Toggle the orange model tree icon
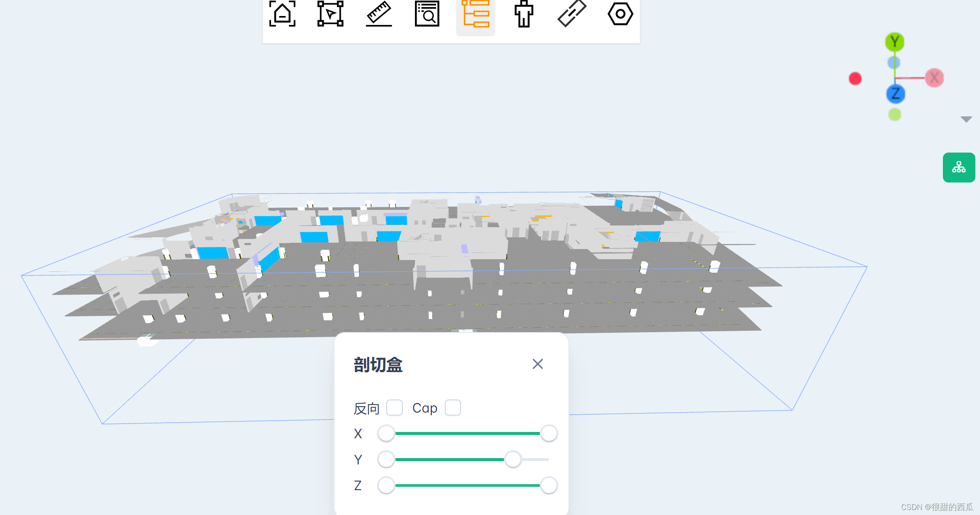Image resolution: width=980 pixels, height=515 pixels. (x=475, y=14)
